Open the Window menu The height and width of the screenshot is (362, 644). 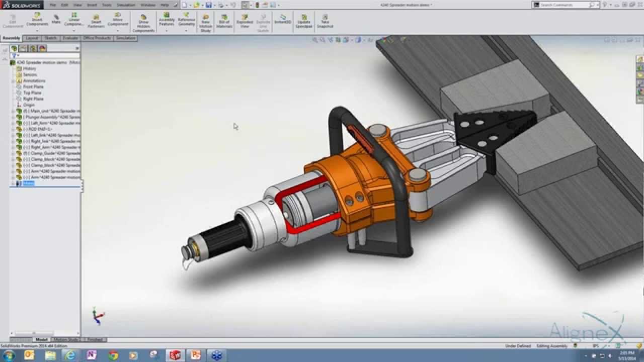(148, 5)
